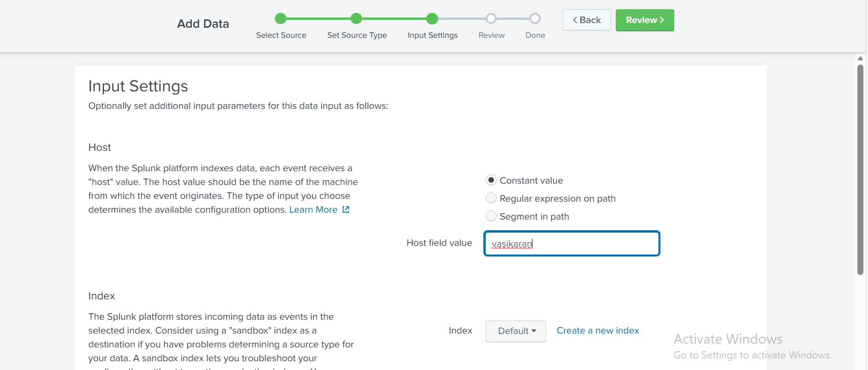Viewport: 868px width, 370px height.
Task: Click the Set Source Type step circle
Action: [x=356, y=18]
